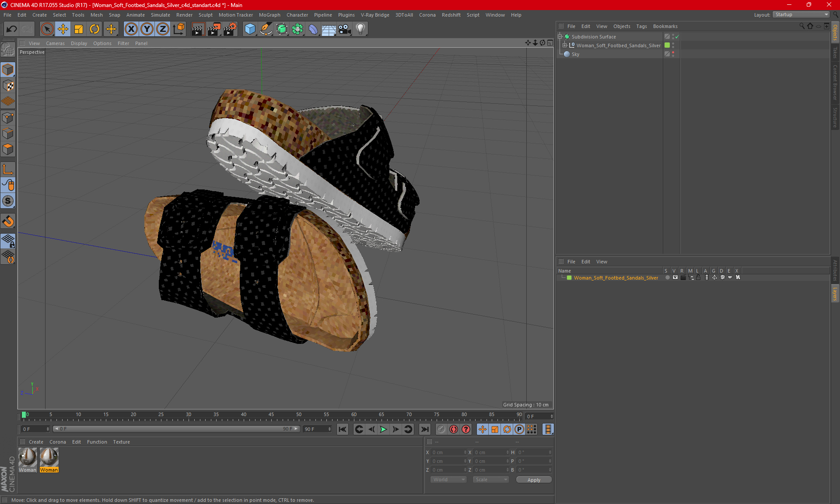The width and height of the screenshot is (840, 504).
Task: Add a Camera object
Action: tap(345, 29)
